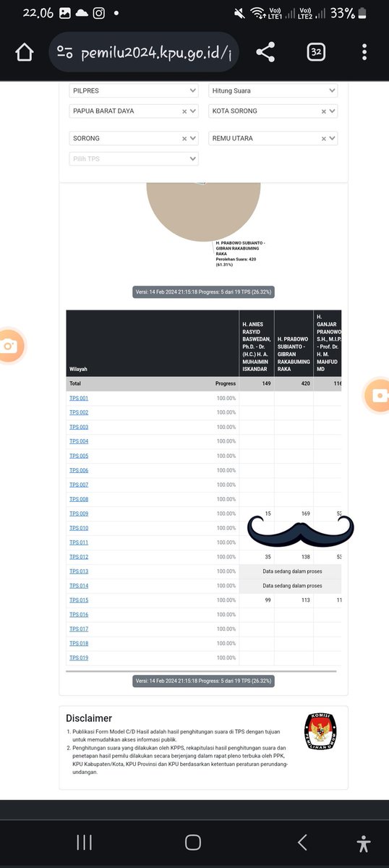Image resolution: width=389 pixels, height=868 pixels.
Task: Clear the REMU UTARA selection
Action: 324,138
